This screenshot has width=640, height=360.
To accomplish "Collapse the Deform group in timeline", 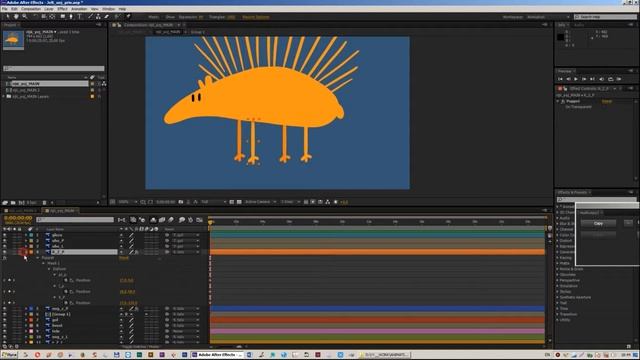I will click(49, 269).
